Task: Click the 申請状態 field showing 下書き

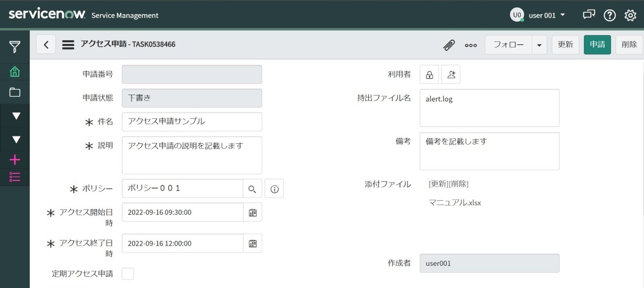Action: [192, 98]
